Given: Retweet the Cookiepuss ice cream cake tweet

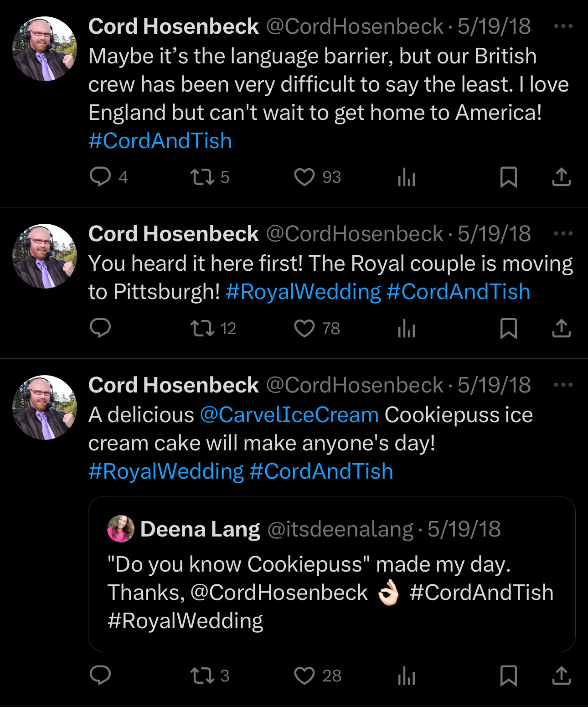Looking at the screenshot, I should 202,676.
